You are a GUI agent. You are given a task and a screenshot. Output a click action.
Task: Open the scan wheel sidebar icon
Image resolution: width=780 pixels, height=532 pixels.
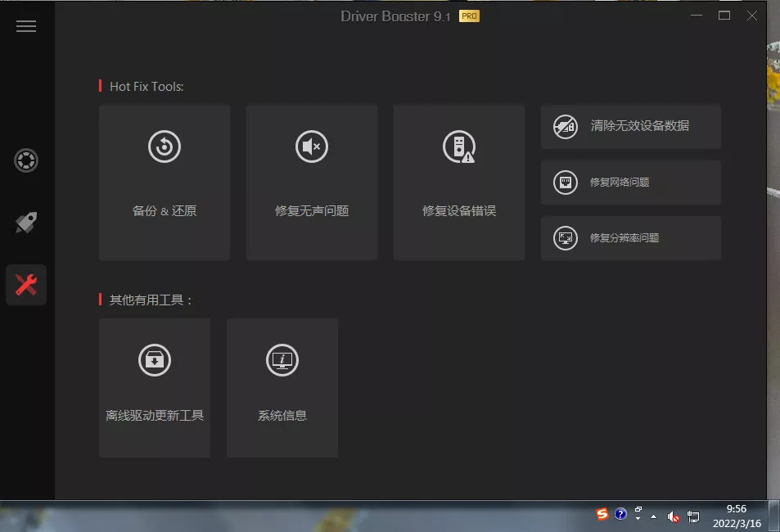tap(26, 160)
